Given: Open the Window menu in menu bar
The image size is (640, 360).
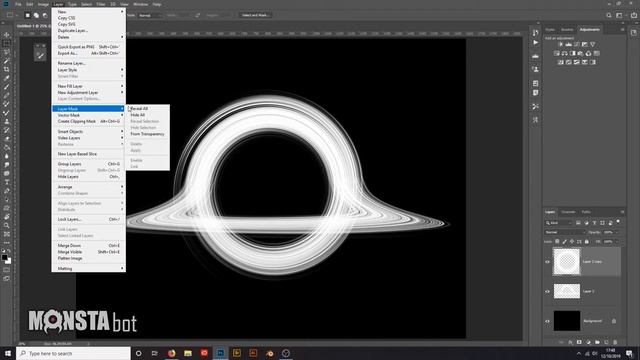Looking at the screenshot, I should 140,4.
